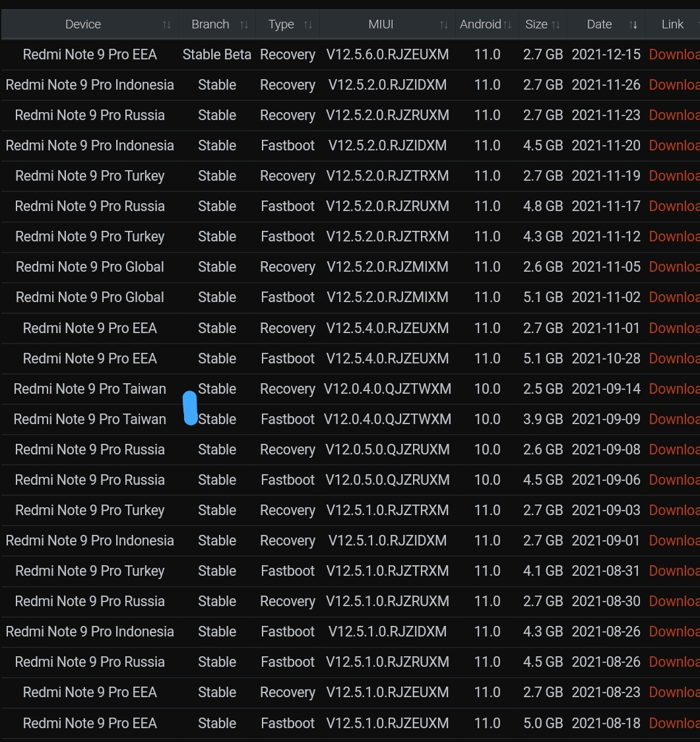The height and width of the screenshot is (742, 700).
Task: Click the '2021-08-23' date cell
Action: (x=606, y=693)
